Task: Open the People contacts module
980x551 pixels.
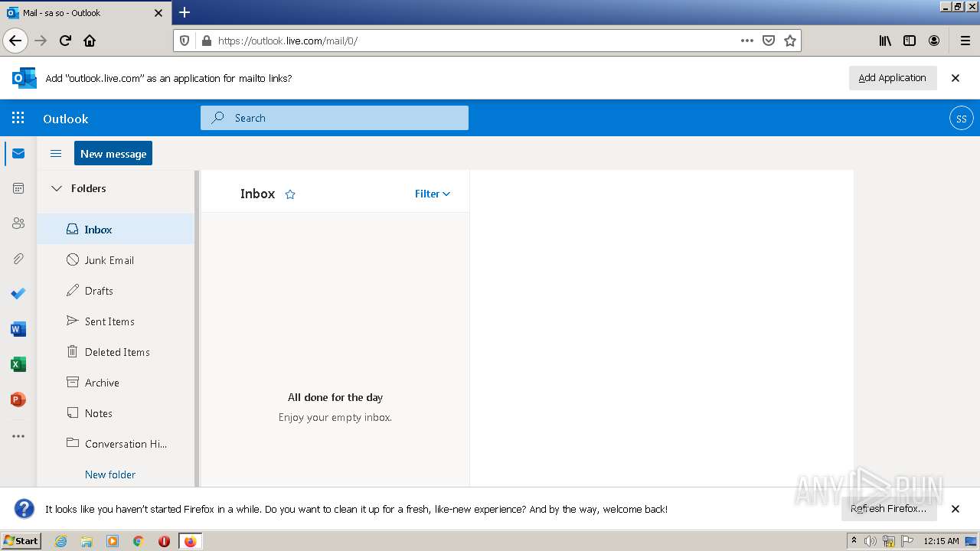Action: coord(18,223)
